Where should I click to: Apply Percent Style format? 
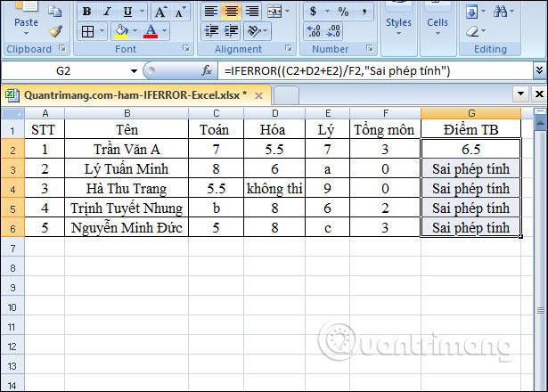(343, 12)
